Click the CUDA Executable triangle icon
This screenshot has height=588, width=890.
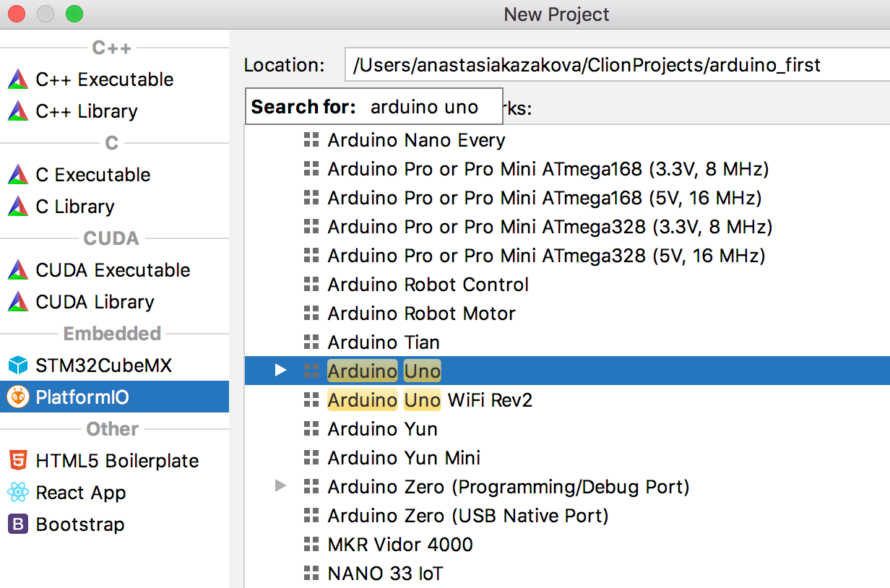pyautogui.click(x=18, y=269)
